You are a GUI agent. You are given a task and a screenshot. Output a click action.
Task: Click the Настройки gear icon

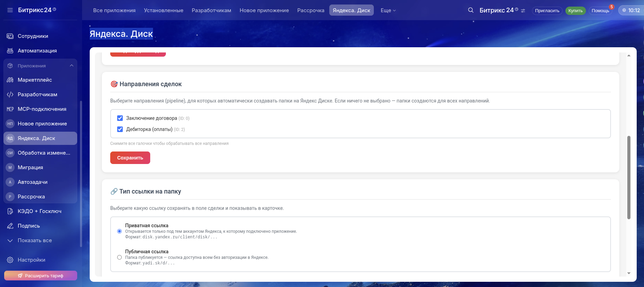(x=10, y=260)
